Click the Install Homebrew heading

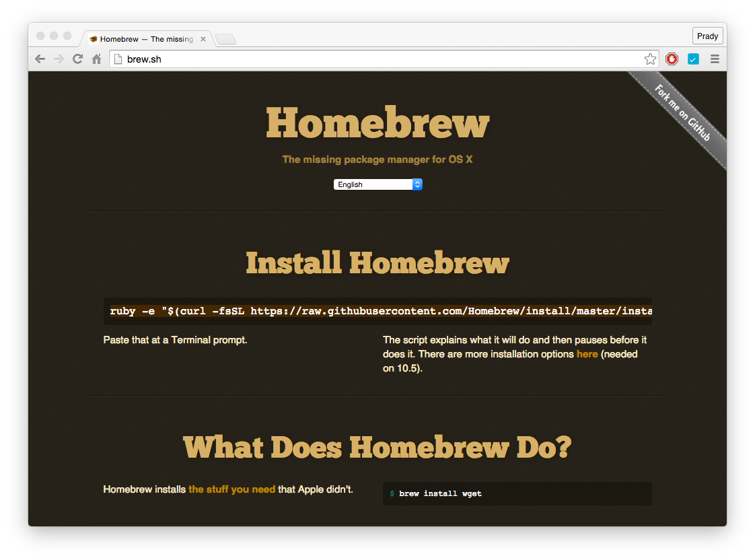377,263
